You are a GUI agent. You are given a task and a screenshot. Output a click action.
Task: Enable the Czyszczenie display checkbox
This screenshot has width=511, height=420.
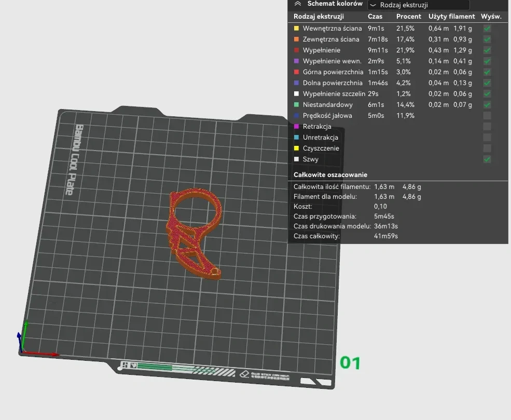[x=487, y=148]
